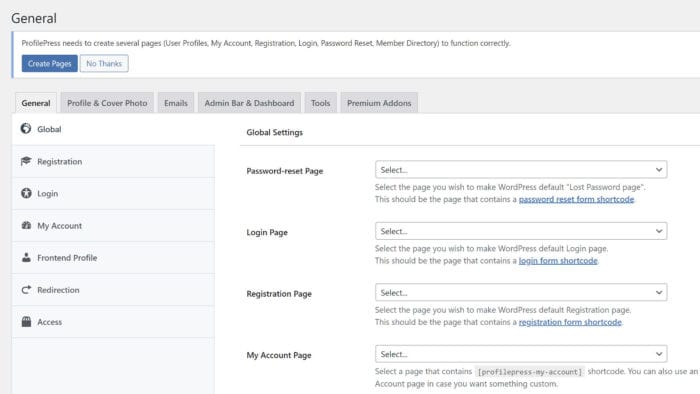
Task: Switch to Profile & Cover Photo tab
Action: pyautogui.click(x=107, y=103)
